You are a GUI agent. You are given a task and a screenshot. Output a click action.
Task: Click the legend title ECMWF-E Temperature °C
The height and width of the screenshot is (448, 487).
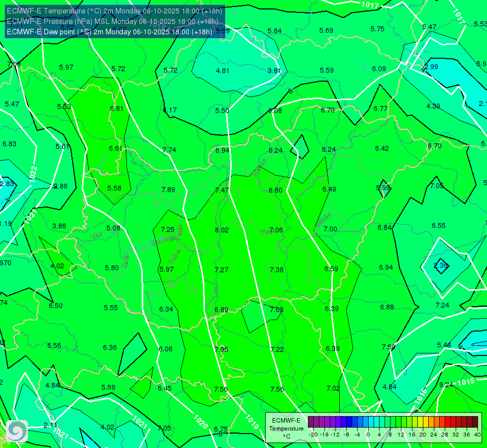pyautogui.click(x=287, y=429)
